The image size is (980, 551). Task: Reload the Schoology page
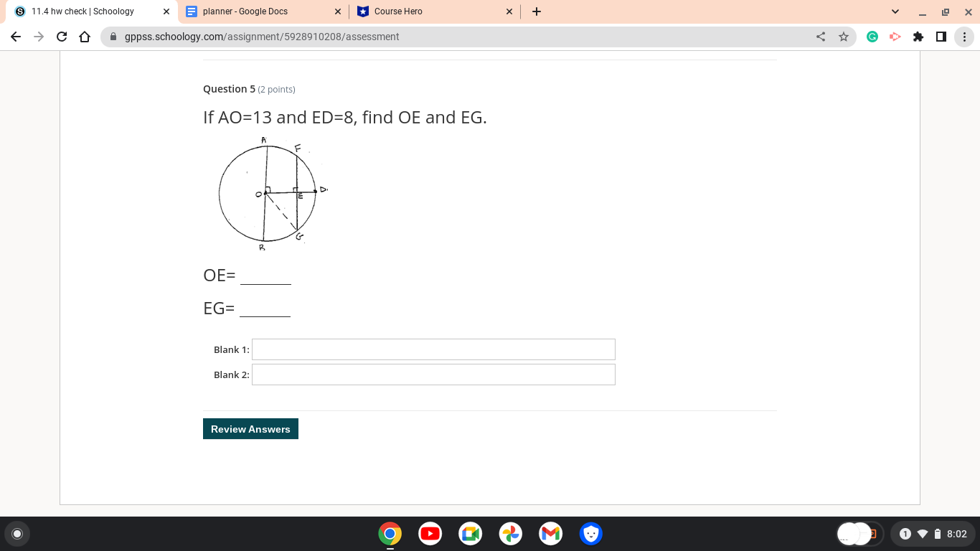coord(62,37)
